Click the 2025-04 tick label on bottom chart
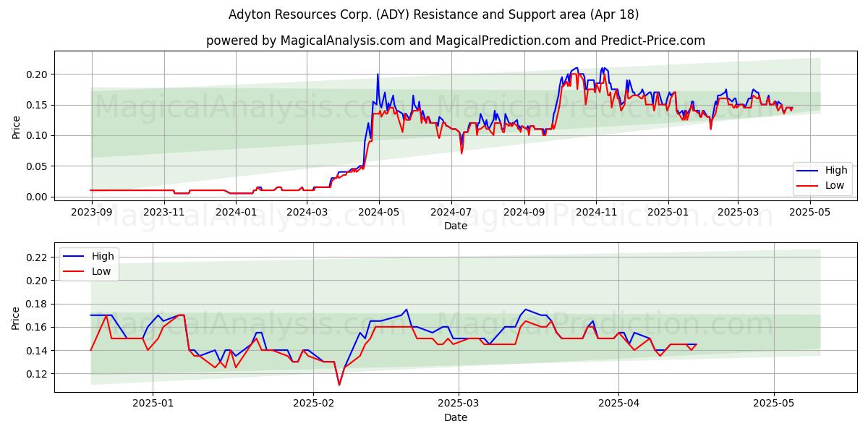The image size is (868, 434). pyautogui.click(x=618, y=404)
